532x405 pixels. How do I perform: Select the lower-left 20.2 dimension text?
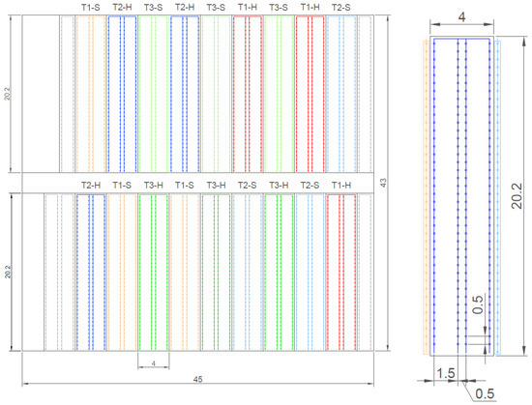point(8,273)
